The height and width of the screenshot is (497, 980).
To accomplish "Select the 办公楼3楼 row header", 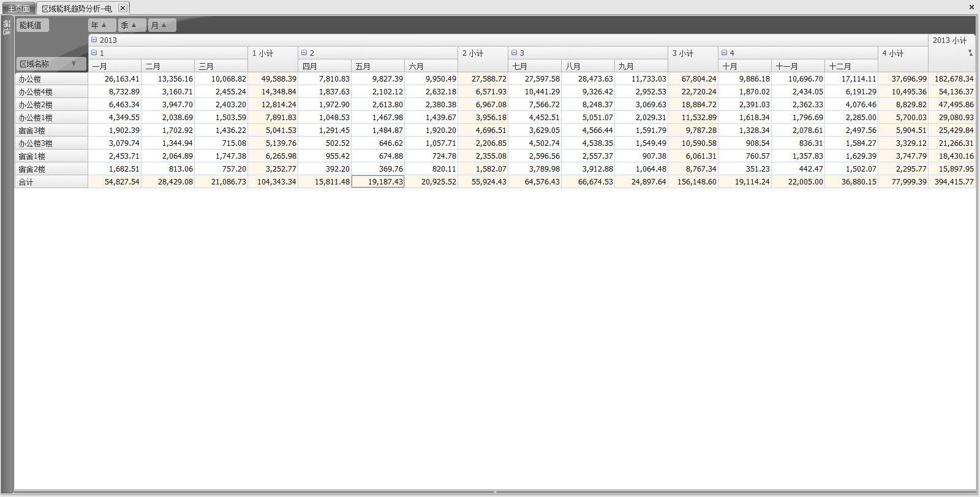I will coord(51,143).
